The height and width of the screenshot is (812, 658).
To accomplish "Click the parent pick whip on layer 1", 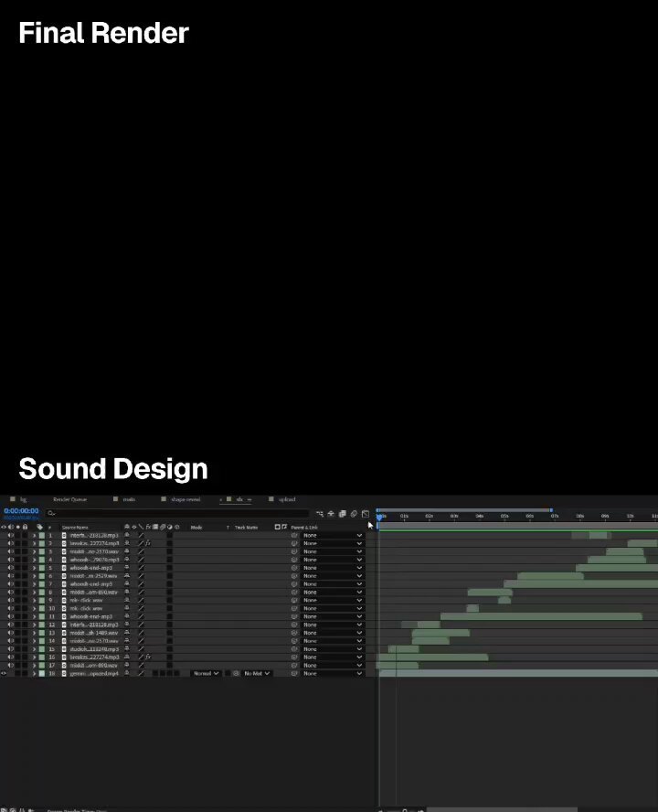I will 294,536.
